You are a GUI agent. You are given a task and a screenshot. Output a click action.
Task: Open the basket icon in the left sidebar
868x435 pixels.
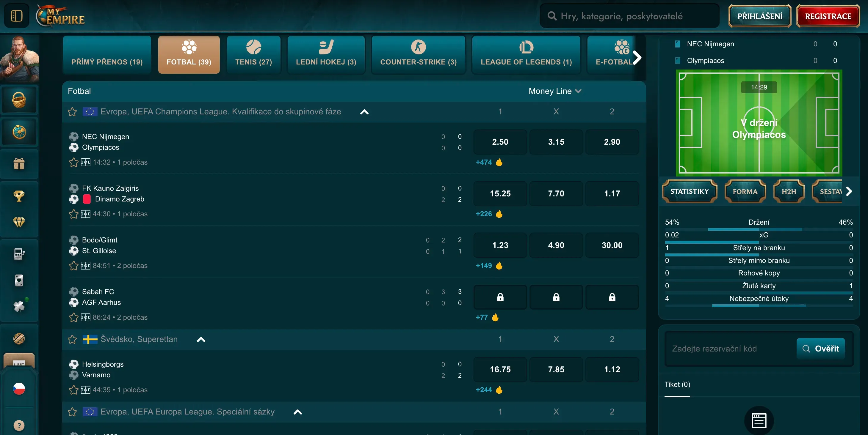coord(19,100)
